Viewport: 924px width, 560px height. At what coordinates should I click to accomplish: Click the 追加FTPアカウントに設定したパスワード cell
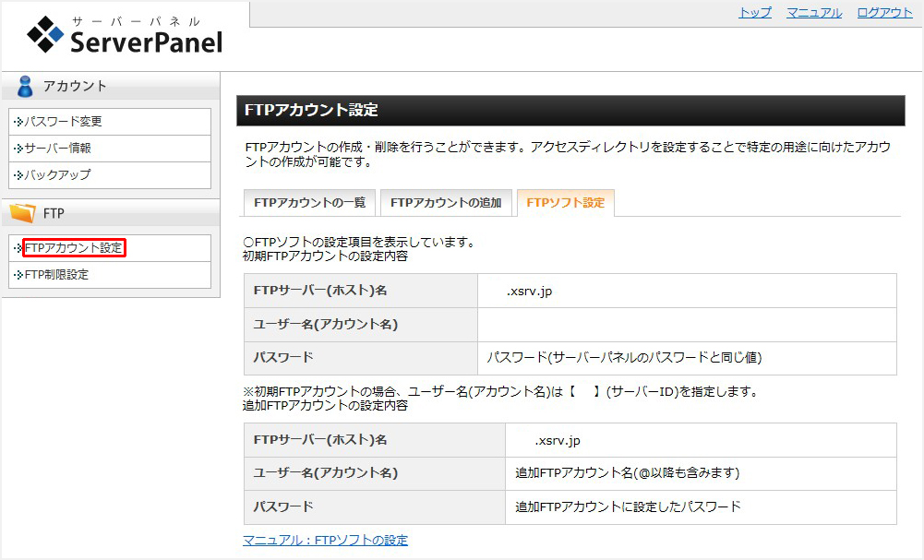628,507
